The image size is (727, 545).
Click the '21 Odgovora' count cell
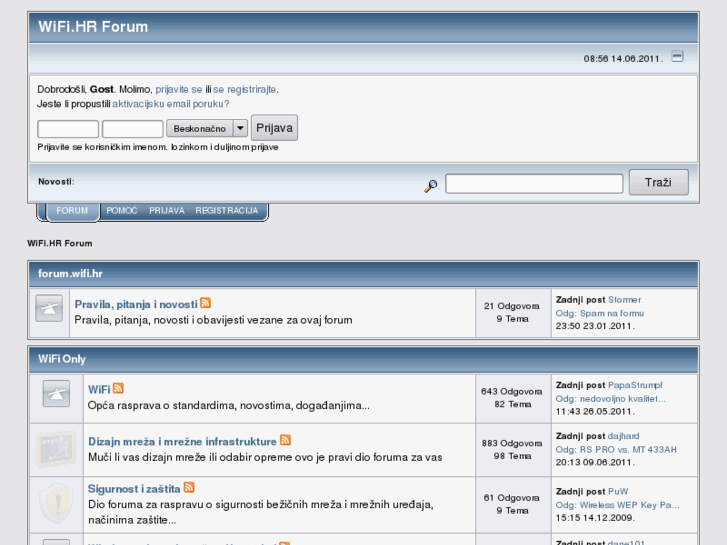click(512, 307)
